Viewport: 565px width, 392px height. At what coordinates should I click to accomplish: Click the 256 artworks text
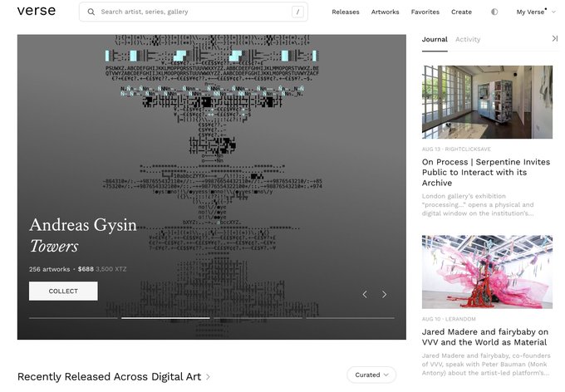[x=50, y=269]
